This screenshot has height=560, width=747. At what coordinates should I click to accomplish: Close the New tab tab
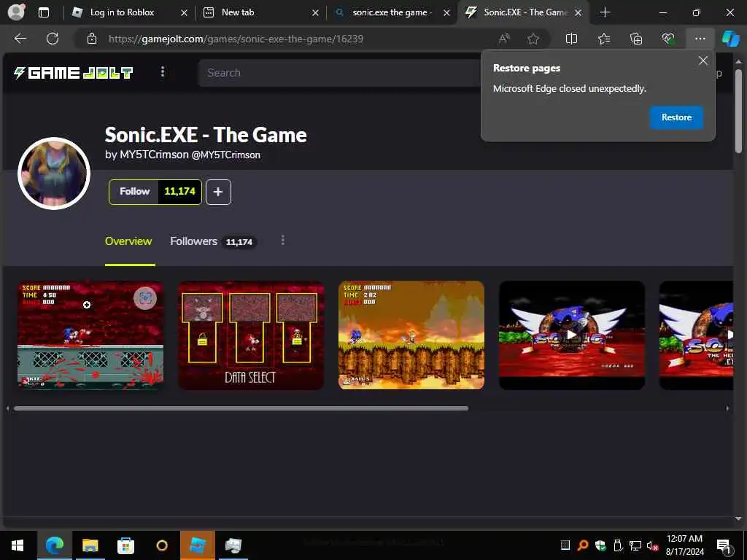click(x=315, y=13)
